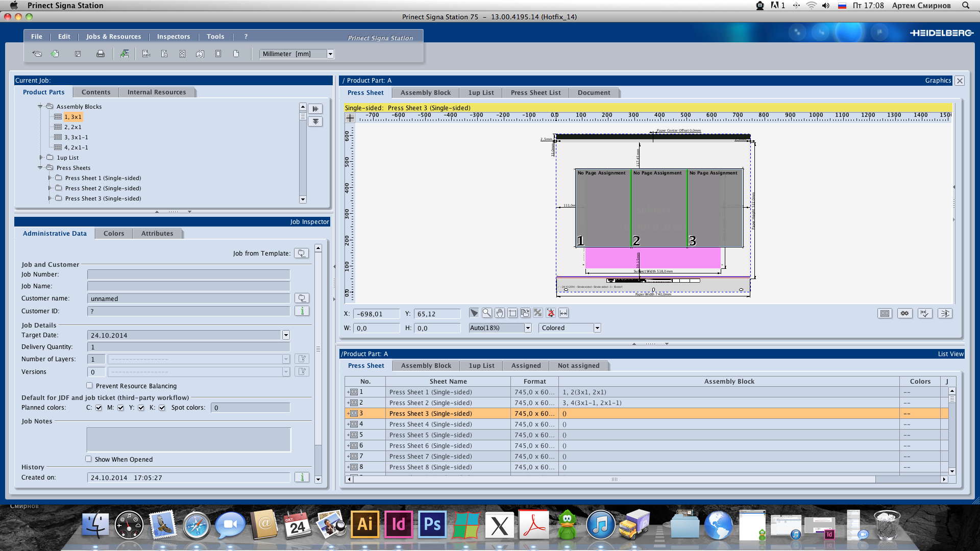The image size is (980, 551).
Task: Open the Inspectors menu
Action: pos(174,36)
